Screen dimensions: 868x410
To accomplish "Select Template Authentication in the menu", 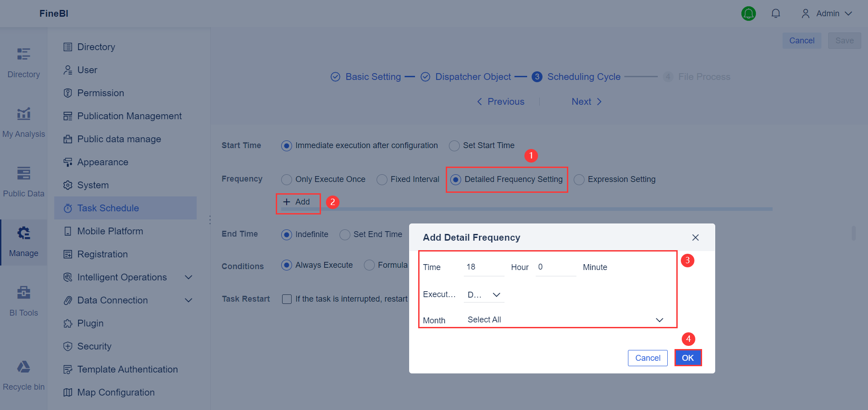I will pyautogui.click(x=127, y=369).
